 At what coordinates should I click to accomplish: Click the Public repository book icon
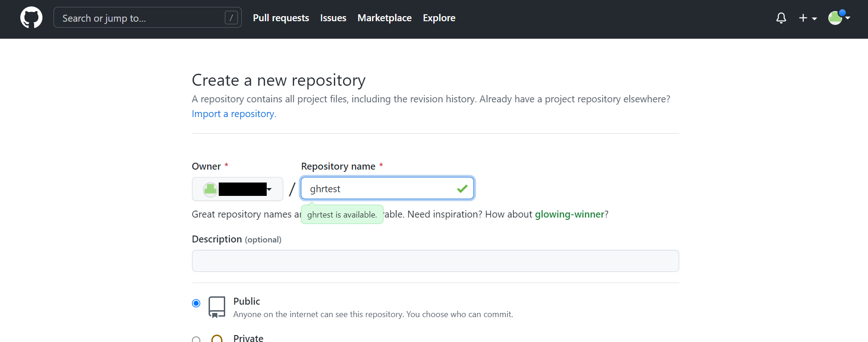point(217,307)
